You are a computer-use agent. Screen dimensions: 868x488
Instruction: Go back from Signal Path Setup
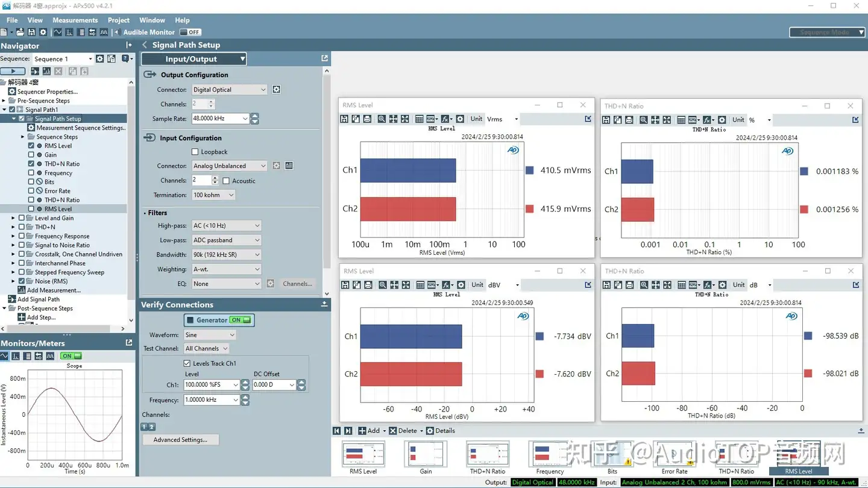(145, 45)
